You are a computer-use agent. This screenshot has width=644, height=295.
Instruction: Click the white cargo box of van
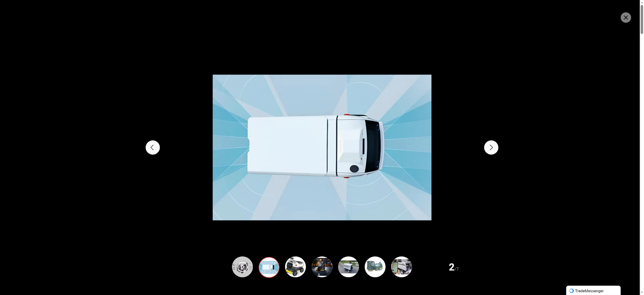tap(287, 145)
